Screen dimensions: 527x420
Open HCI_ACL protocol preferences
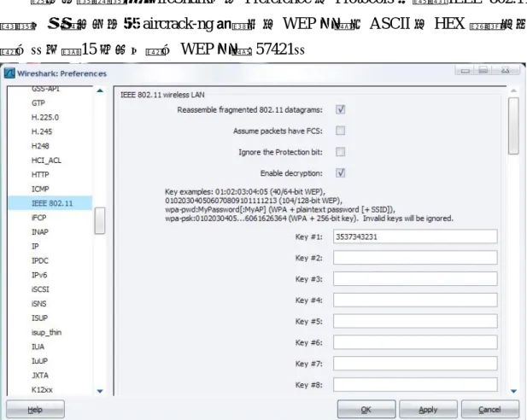point(46,160)
